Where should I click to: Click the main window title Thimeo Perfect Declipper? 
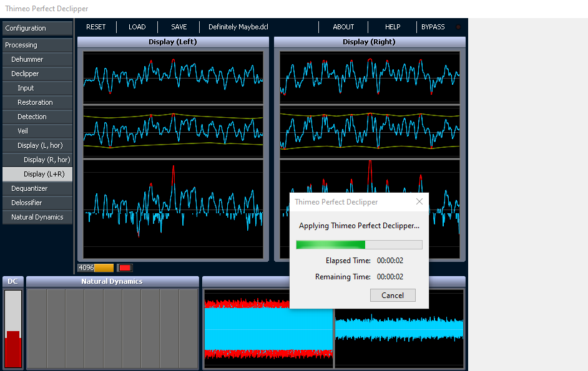(x=46, y=9)
